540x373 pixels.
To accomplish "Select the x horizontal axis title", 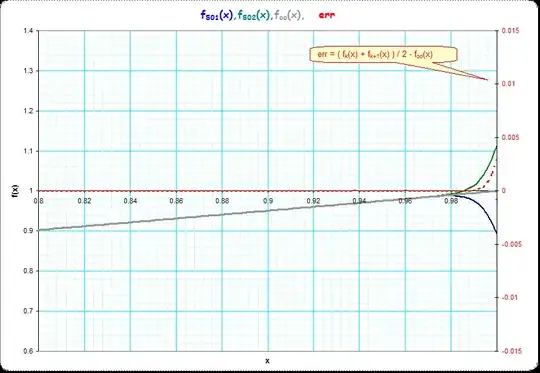I will click(x=267, y=361).
